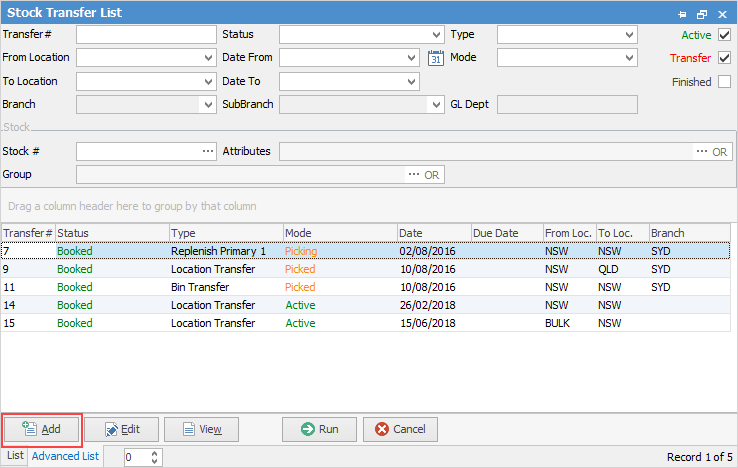
Task: Switch to the Advanced List tab
Action: coord(65,456)
